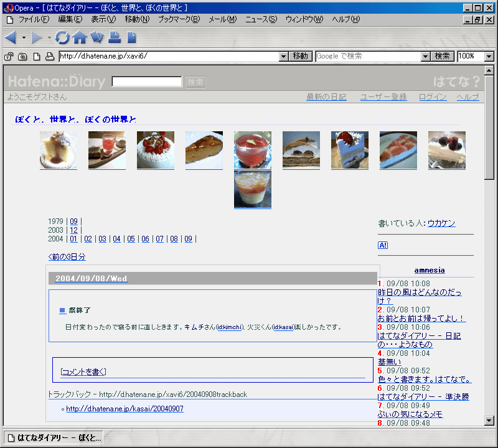Open the 表示(V) menu
Image resolution: width=498 pixels, height=448 pixels.
(x=103, y=19)
